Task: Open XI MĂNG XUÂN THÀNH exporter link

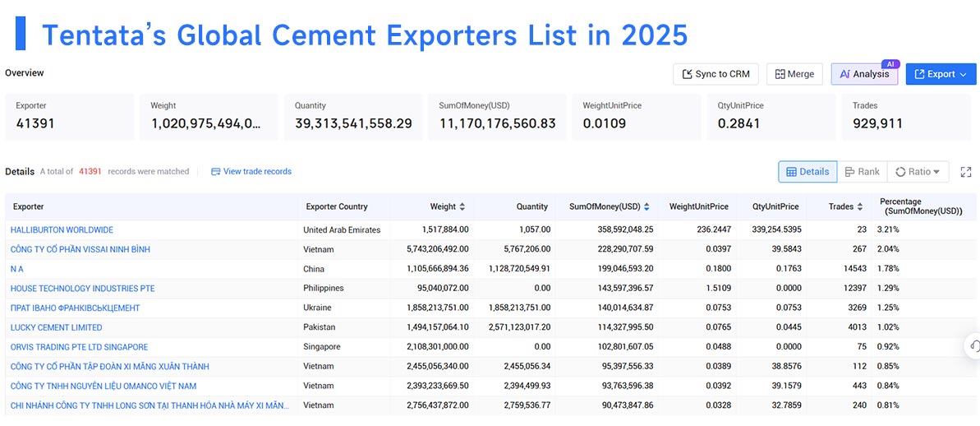Action: pyautogui.click(x=110, y=366)
